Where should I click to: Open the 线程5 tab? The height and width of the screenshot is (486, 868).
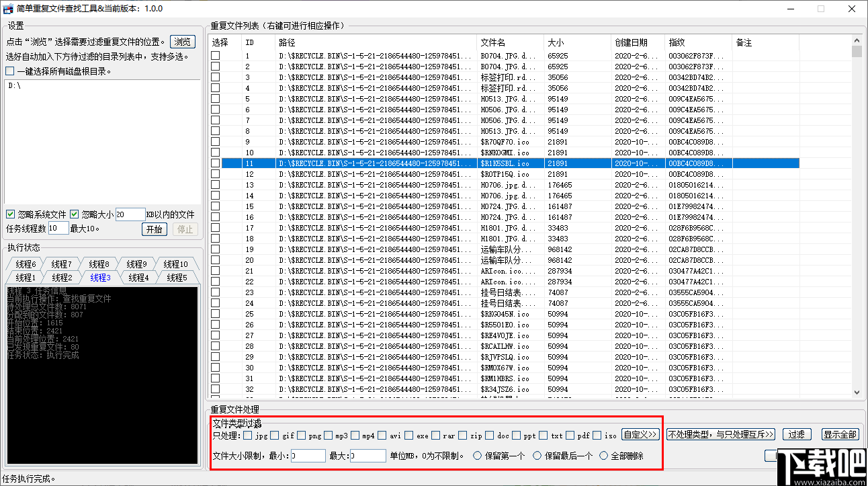point(176,278)
